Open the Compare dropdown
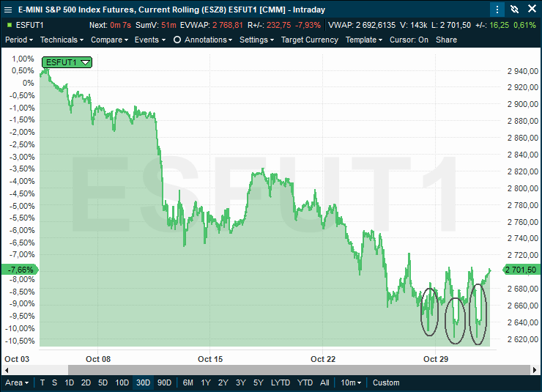The image size is (542, 392). tap(109, 40)
